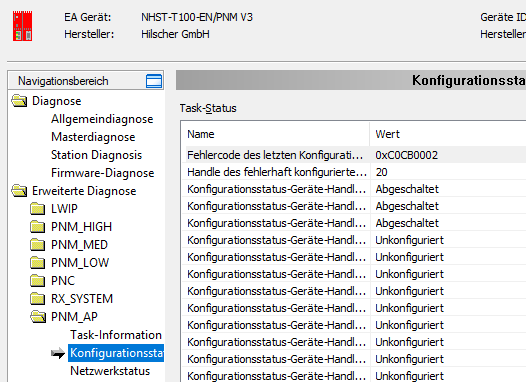The width and height of the screenshot is (526, 382).
Task: Open Task-Information under PNM_AP
Action: [116, 335]
